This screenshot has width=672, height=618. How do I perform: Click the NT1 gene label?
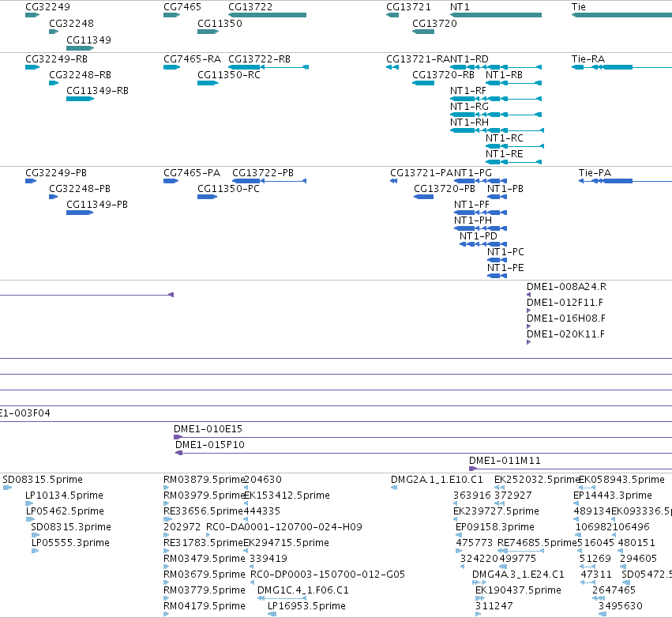460,7
